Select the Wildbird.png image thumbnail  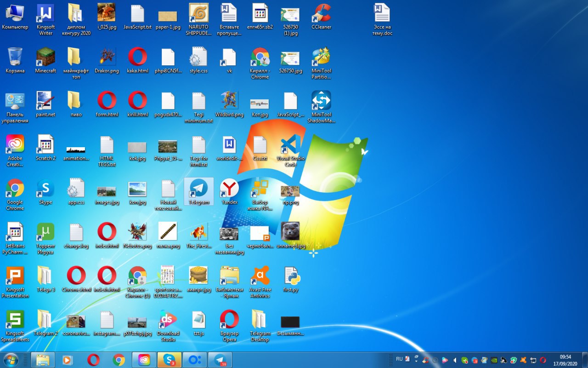pyautogui.click(x=229, y=104)
